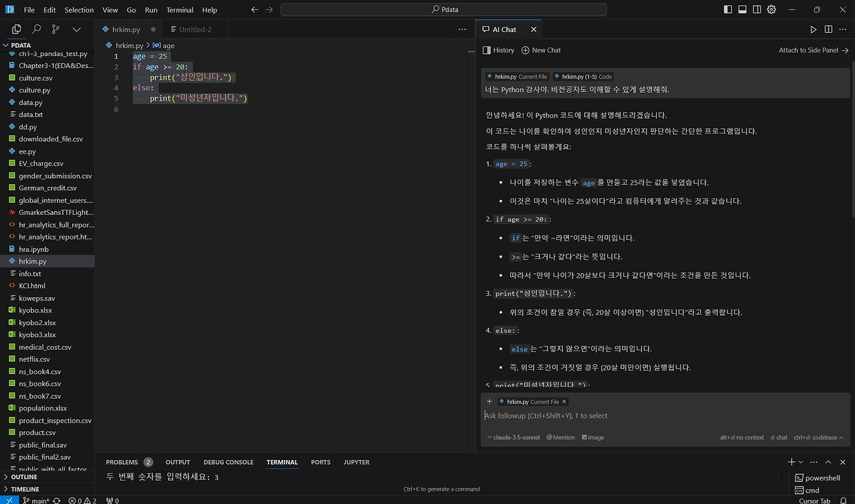This screenshot has width=855, height=504.
Task: Click Attach to Side Panel
Action: 814,50
